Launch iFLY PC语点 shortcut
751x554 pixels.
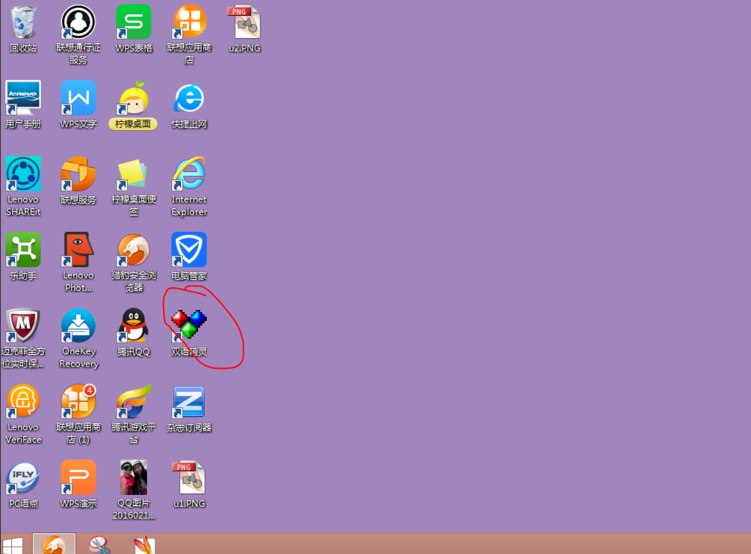click(x=23, y=477)
